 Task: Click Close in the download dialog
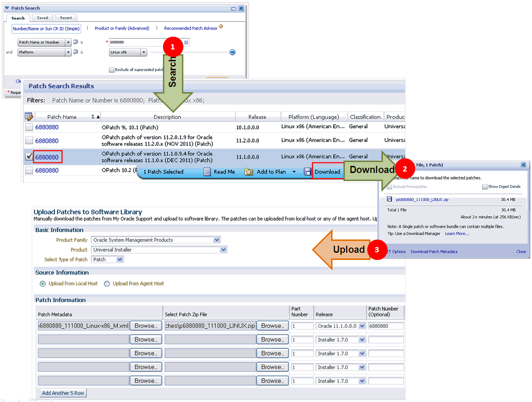click(521, 251)
